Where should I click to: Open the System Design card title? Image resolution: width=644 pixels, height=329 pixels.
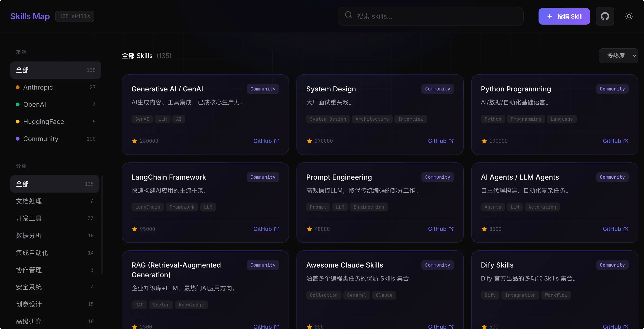[x=331, y=89]
